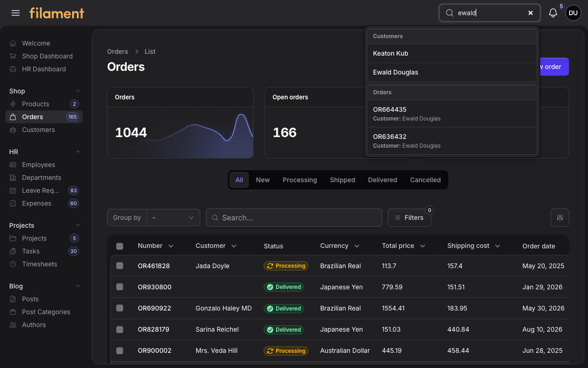The image size is (588, 368).
Task: Open the Expenses sidebar item
Action: (44, 203)
